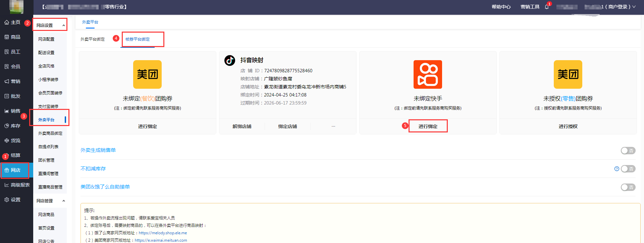Open the e.waimai.meituan.com link
The image size is (644, 243).
[x=161, y=240]
